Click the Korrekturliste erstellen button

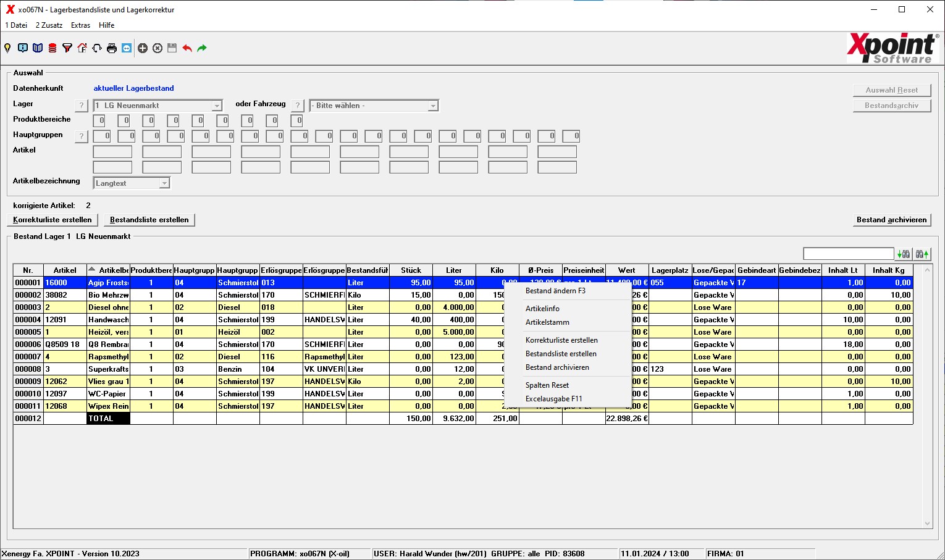click(x=52, y=220)
